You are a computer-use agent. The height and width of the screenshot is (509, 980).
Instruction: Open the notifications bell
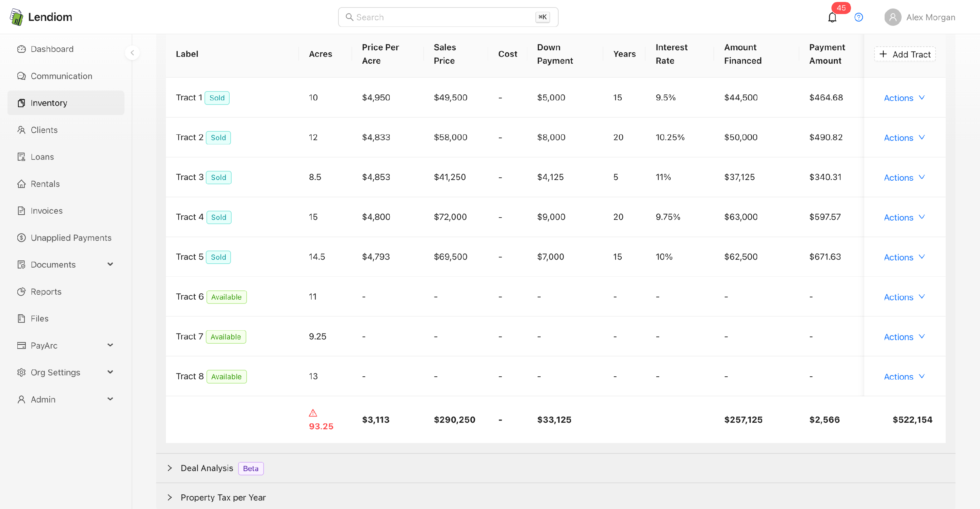tap(832, 18)
